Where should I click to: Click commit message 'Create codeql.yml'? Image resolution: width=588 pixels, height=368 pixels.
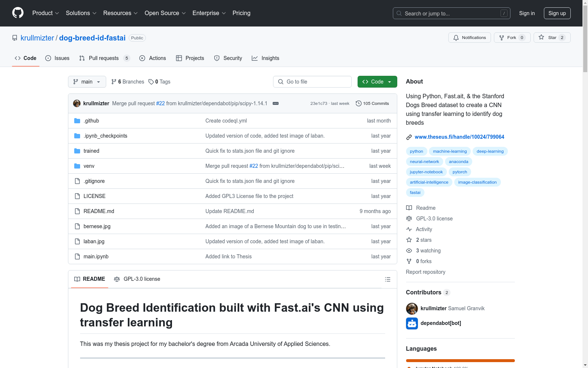point(226,121)
